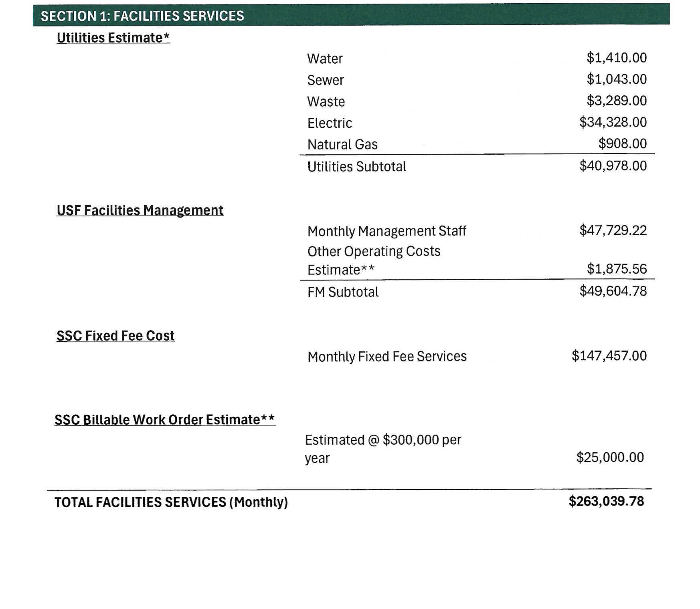This screenshot has width=700, height=609.
Task: Select the Utilities Subtotal value $40,978.00
Action: click(x=613, y=165)
